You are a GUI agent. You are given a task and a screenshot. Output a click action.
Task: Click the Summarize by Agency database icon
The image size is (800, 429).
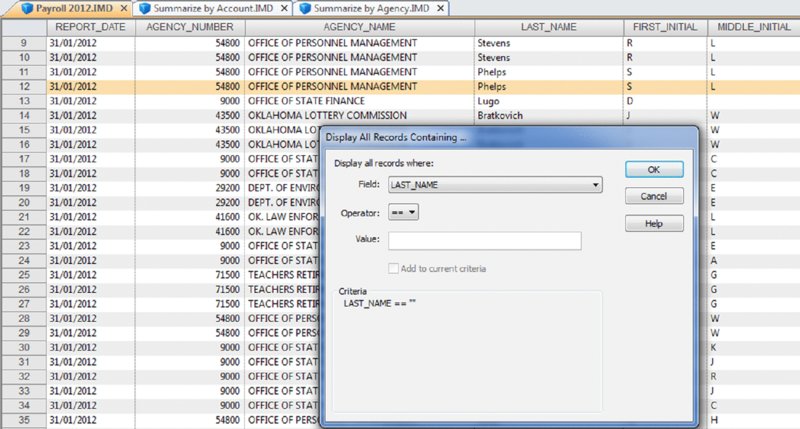[305, 9]
